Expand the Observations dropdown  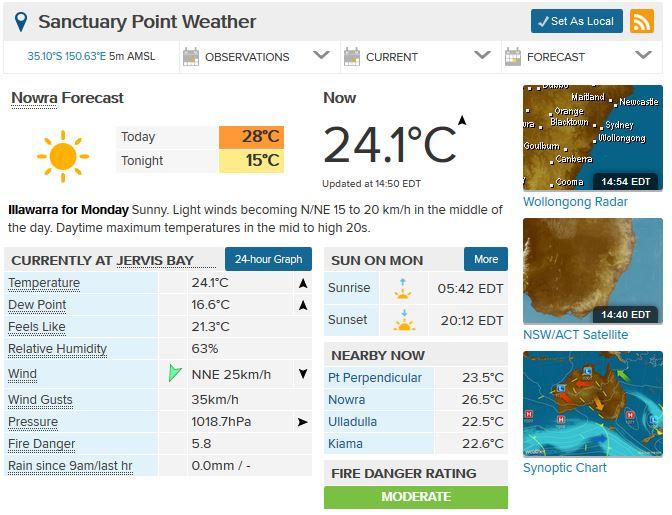coord(321,56)
